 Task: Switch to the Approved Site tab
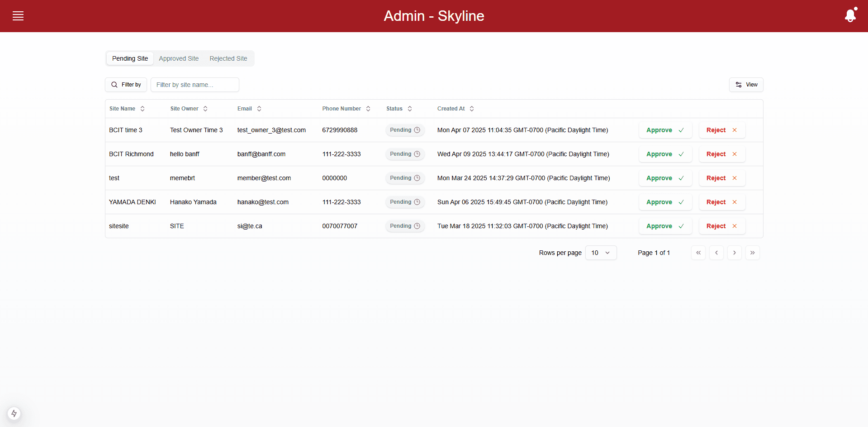coord(179,58)
